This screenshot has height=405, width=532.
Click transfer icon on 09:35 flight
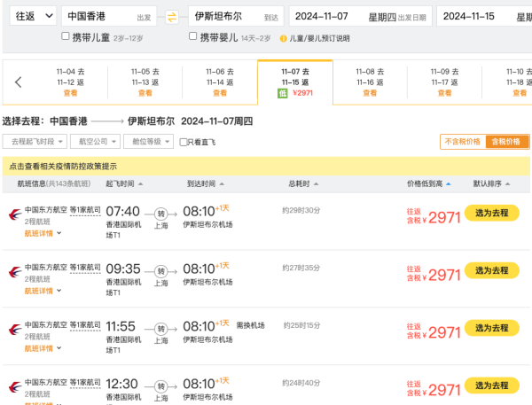[160, 271]
